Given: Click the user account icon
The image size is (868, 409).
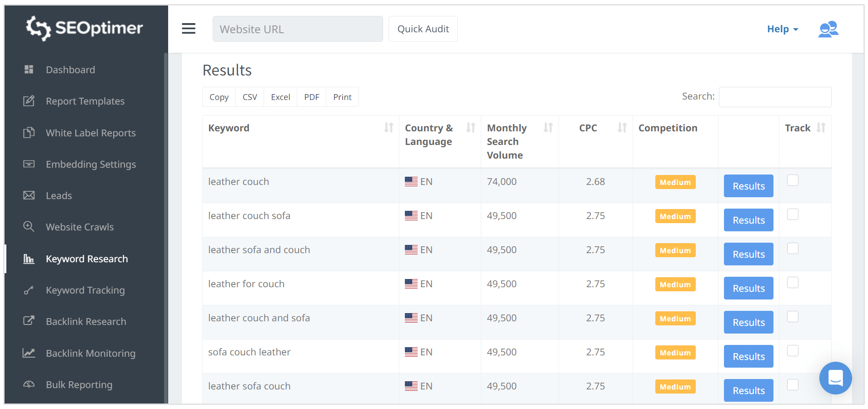Looking at the screenshot, I should pyautogui.click(x=828, y=29).
